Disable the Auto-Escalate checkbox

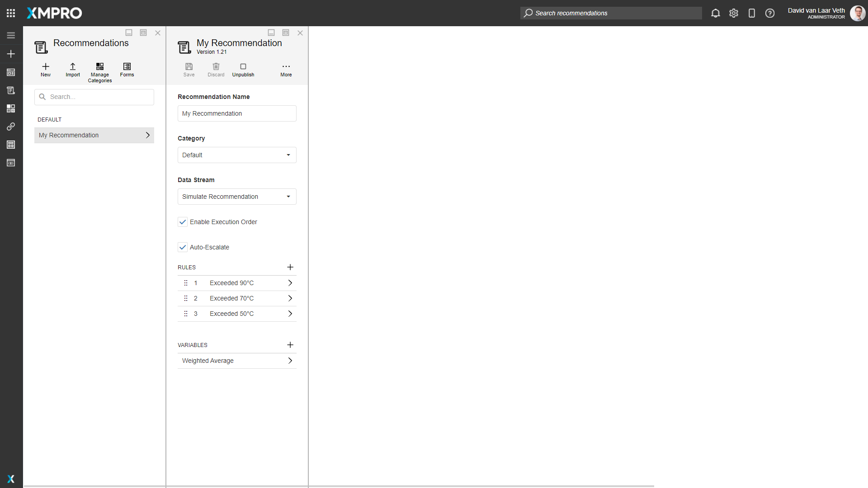(x=183, y=247)
